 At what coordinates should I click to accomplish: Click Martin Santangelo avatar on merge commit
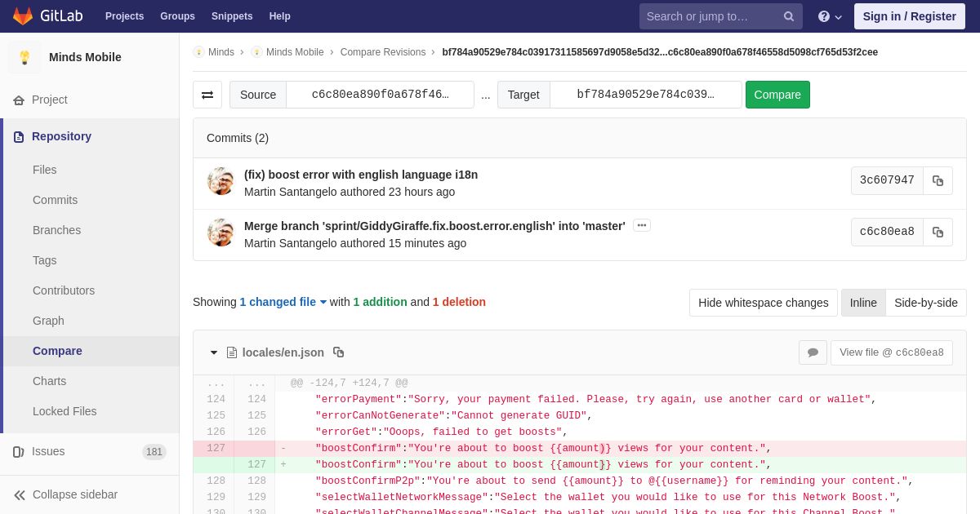(x=220, y=233)
